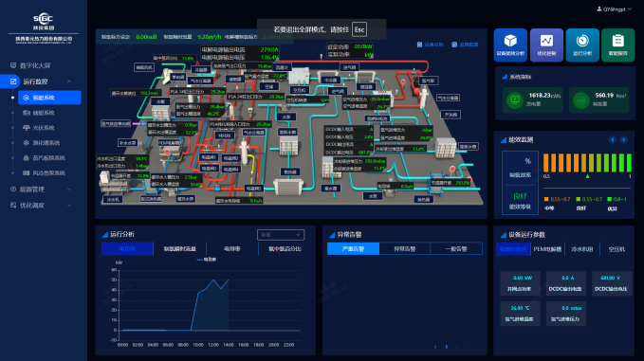The image size is (644, 361).
Task: Open 储能系统 in the sidebar
Action: 44,113
